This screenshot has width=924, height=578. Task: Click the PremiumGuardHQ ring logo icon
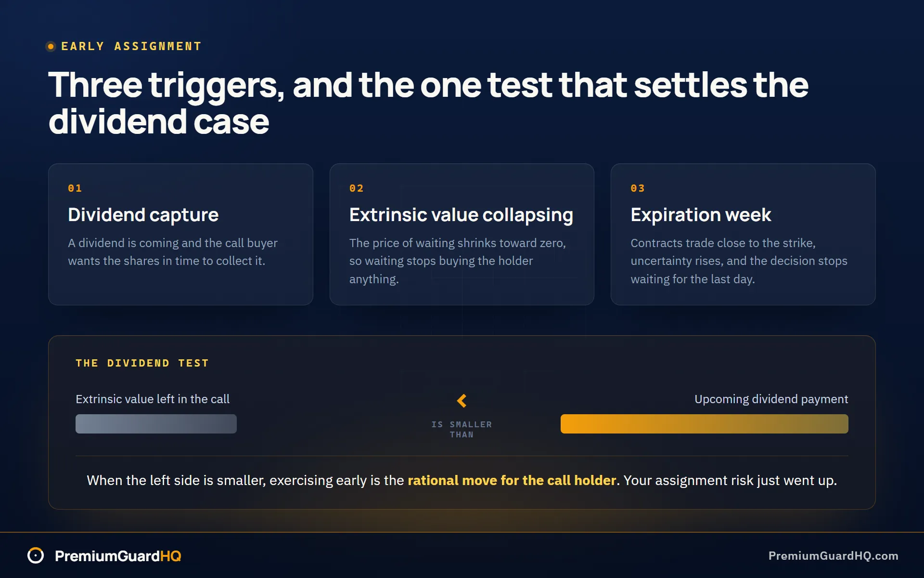(36, 555)
